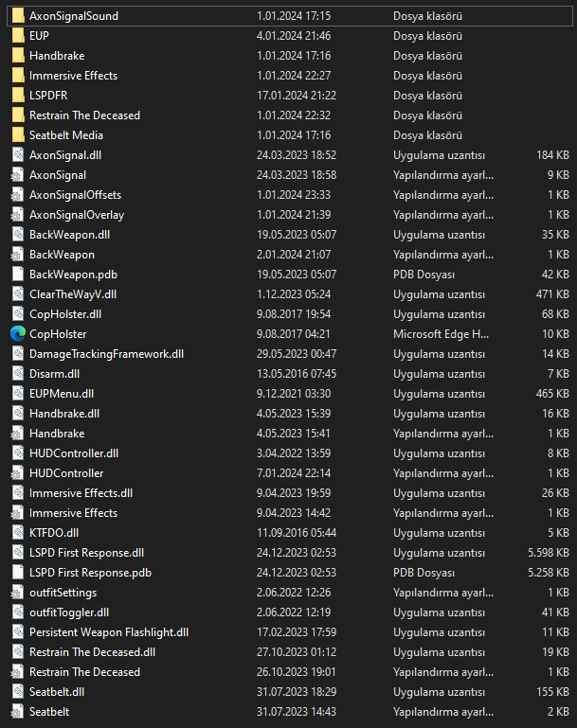Click the Immersive Effects folder icon

pos(18,76)
